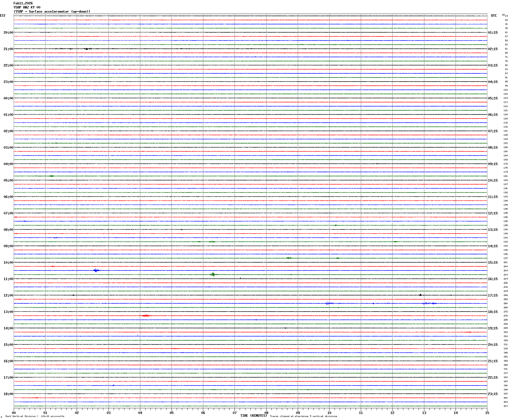Select the 18:00 EST time label
This screenshot has width=509, height=420.
click(8, 394)
